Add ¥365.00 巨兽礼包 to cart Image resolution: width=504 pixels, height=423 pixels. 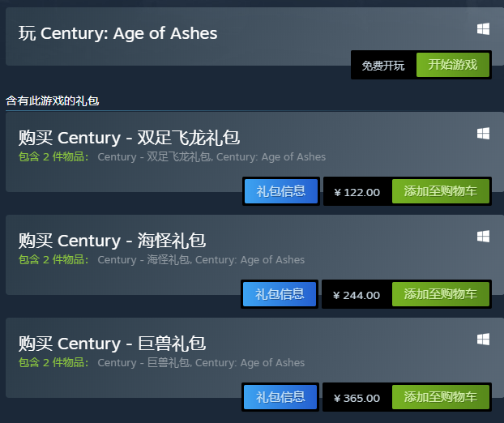pos(441,397)
